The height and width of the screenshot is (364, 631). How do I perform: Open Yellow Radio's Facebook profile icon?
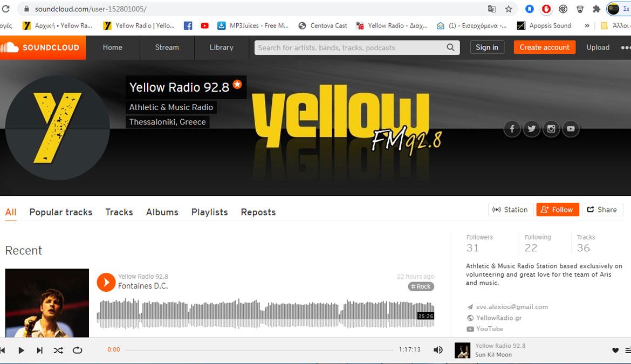[x=512, y=129]
